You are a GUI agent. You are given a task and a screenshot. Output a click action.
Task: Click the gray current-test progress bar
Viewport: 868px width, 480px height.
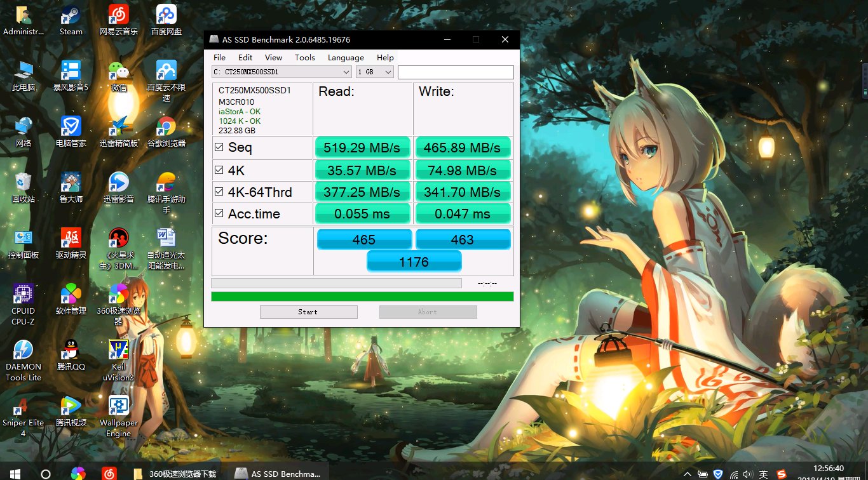(336, 283)
